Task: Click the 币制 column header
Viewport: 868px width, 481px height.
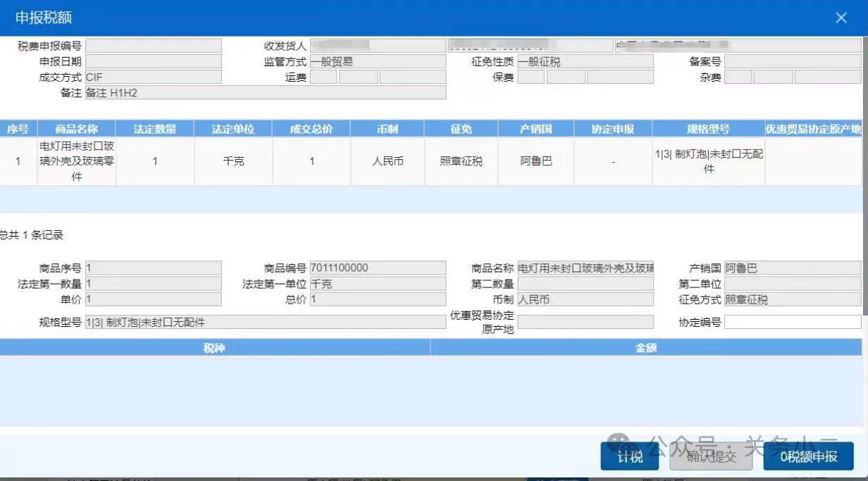Action: click(387, 129)
